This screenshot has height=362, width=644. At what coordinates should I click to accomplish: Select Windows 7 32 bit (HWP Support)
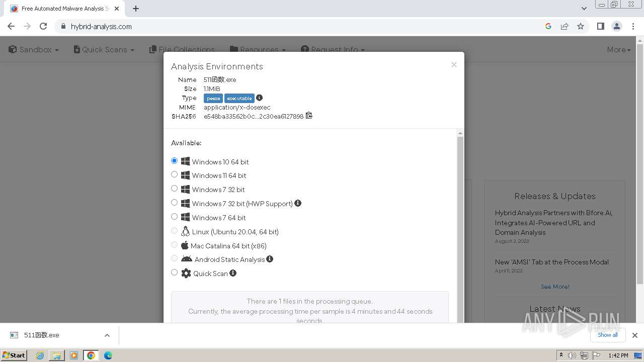pyautogui.click(x=175, y=203)
